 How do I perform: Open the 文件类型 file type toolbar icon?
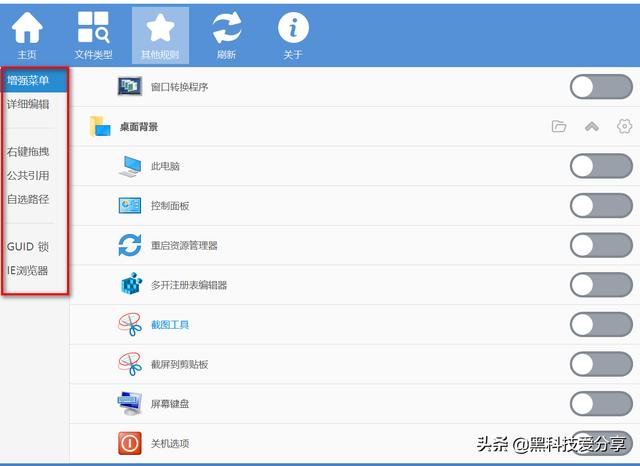pos(93,27)
